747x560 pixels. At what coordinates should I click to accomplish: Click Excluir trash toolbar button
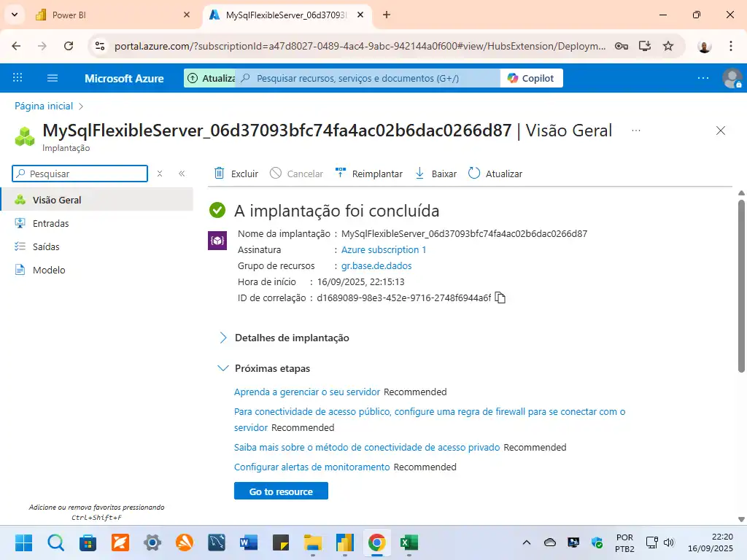[236, 174]
